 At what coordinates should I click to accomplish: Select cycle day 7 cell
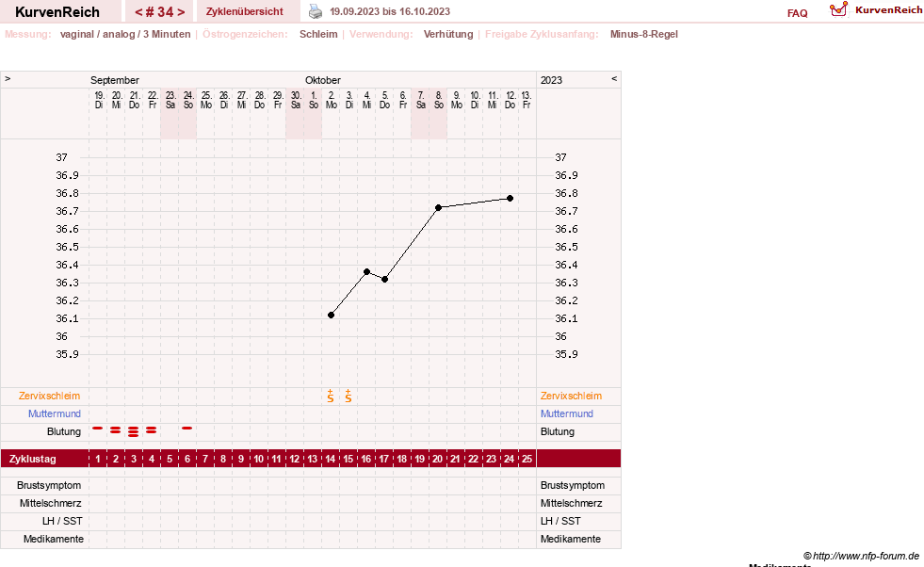(205, 459)
